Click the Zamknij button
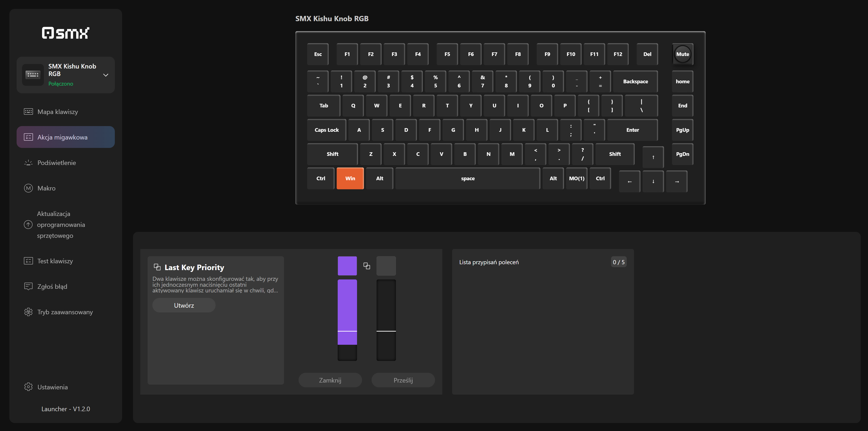 [x=330, y=380]
